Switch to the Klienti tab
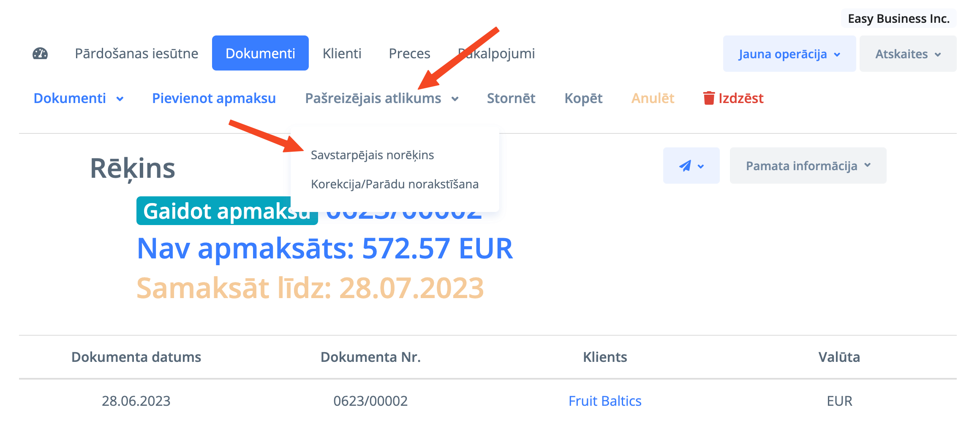980x429 pixels. [342, 54]
